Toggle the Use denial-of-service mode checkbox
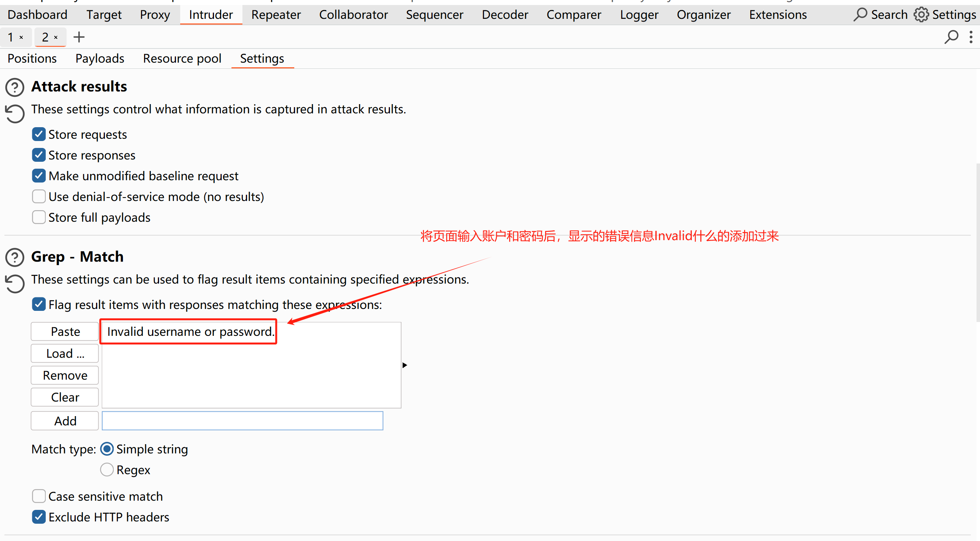The image size is (980, 541). [x=39, y=197]
